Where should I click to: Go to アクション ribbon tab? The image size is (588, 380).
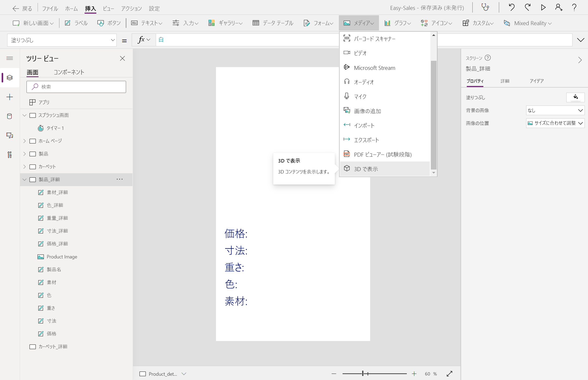(x=131, y=8)
